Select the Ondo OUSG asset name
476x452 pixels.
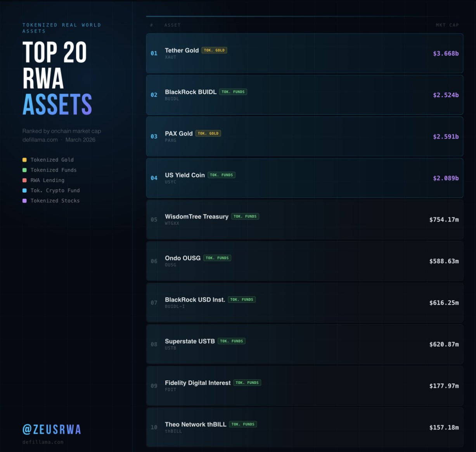183,258
